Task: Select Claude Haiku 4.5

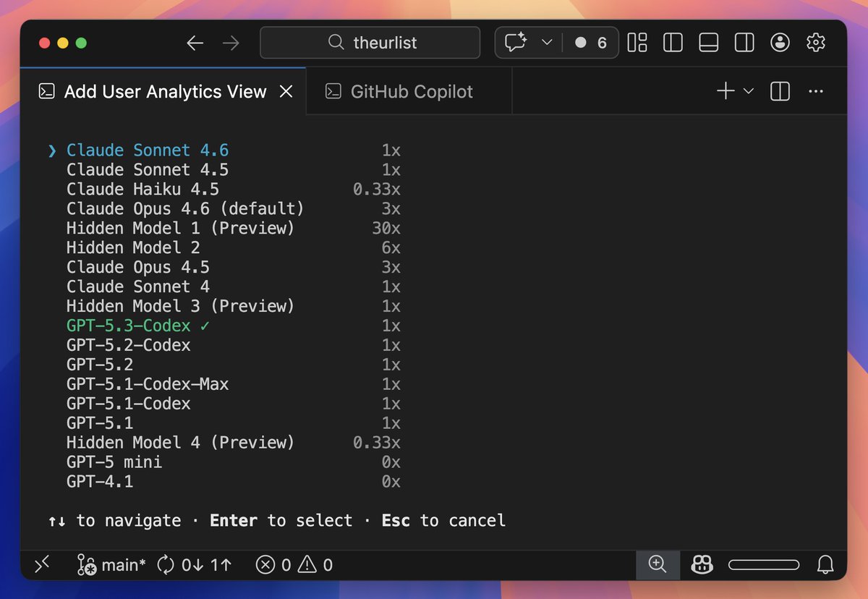Action: click(142, 190)
